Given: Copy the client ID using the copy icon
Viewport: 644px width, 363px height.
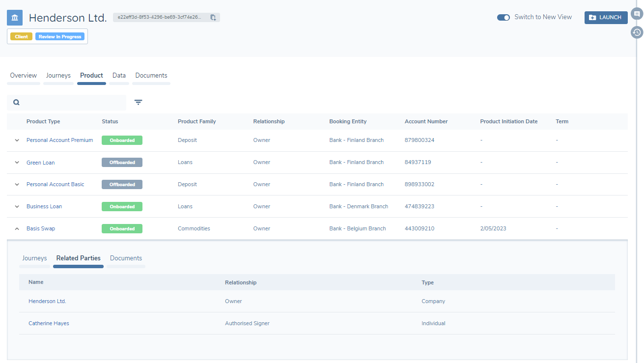Looking at the screenshot, I should click(x=213, y=17).
